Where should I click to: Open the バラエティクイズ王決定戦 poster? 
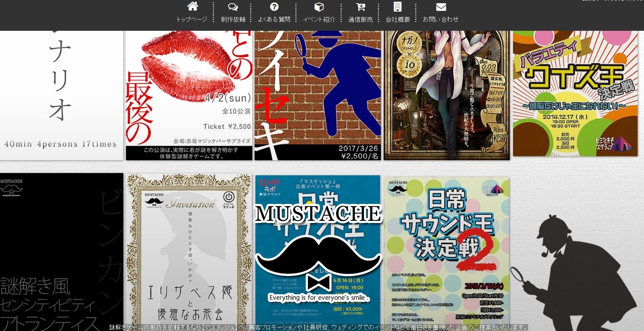tap(575, 93)
